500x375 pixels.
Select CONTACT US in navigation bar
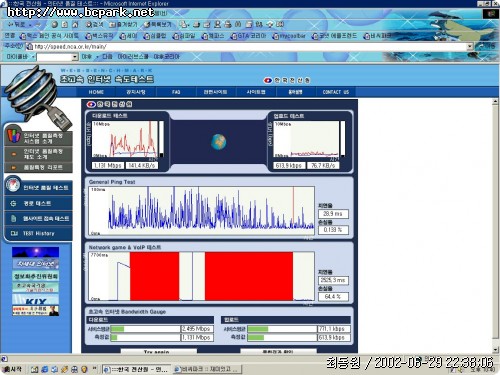[336, 92]
